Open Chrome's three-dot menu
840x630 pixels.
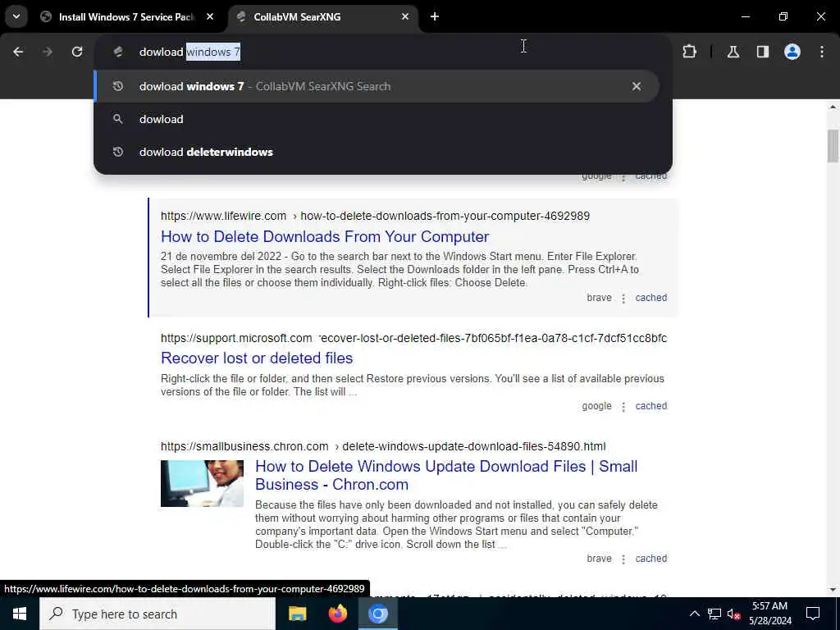point(822,52)
